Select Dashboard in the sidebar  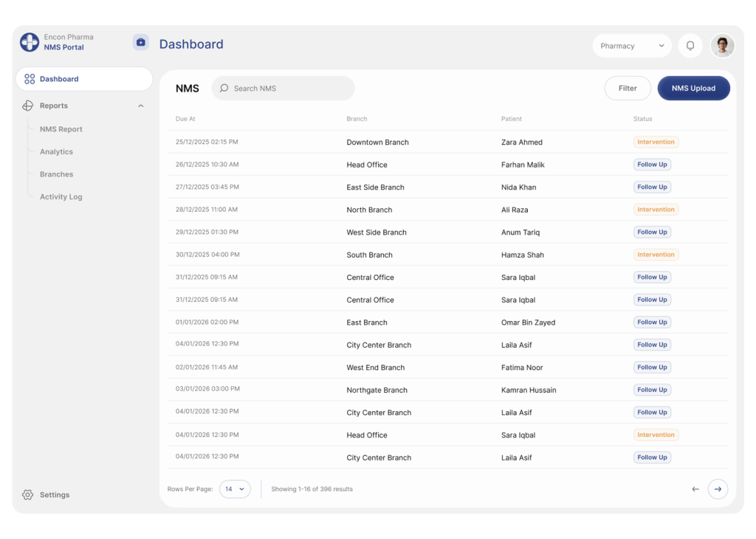83,79
